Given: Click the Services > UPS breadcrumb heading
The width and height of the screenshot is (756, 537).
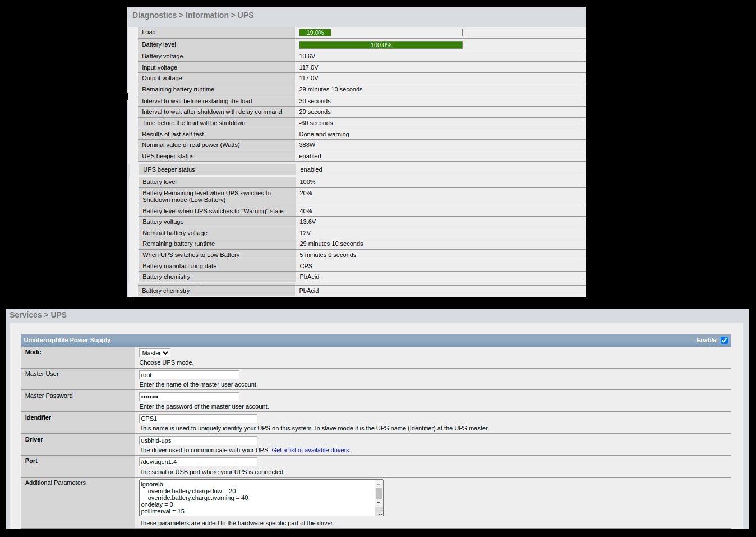Looking at the screenshot, I should [x=38, y=315].
